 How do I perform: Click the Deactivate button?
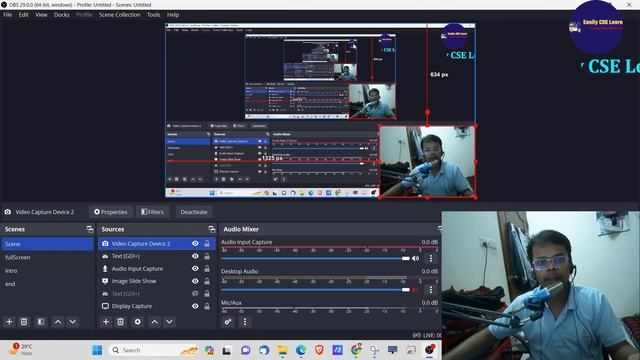pos(194,212)
